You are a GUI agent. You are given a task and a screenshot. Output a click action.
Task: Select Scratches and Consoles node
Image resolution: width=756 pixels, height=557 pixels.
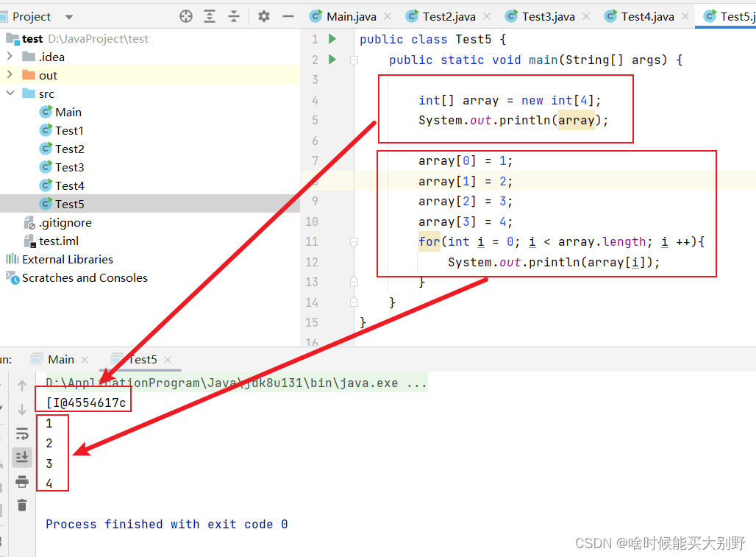[x=76, y=277]
